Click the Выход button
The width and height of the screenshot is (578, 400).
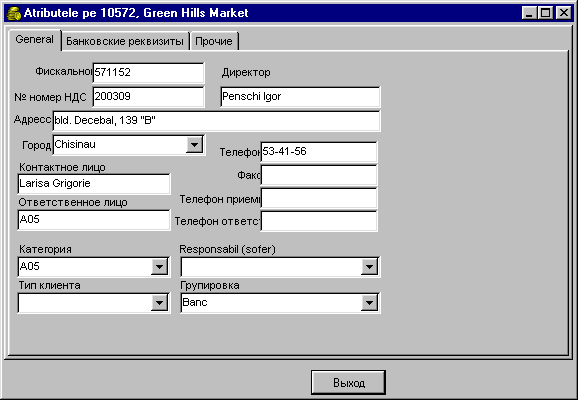pos(348,383)
